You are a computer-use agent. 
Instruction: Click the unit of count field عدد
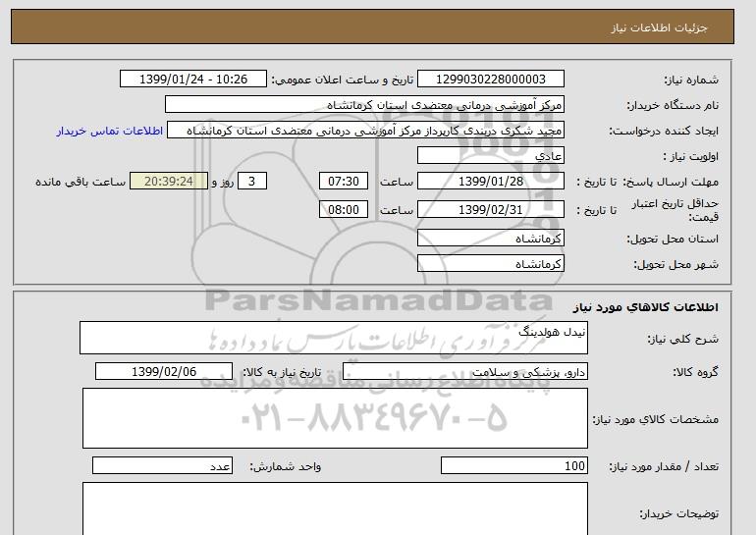162,466
